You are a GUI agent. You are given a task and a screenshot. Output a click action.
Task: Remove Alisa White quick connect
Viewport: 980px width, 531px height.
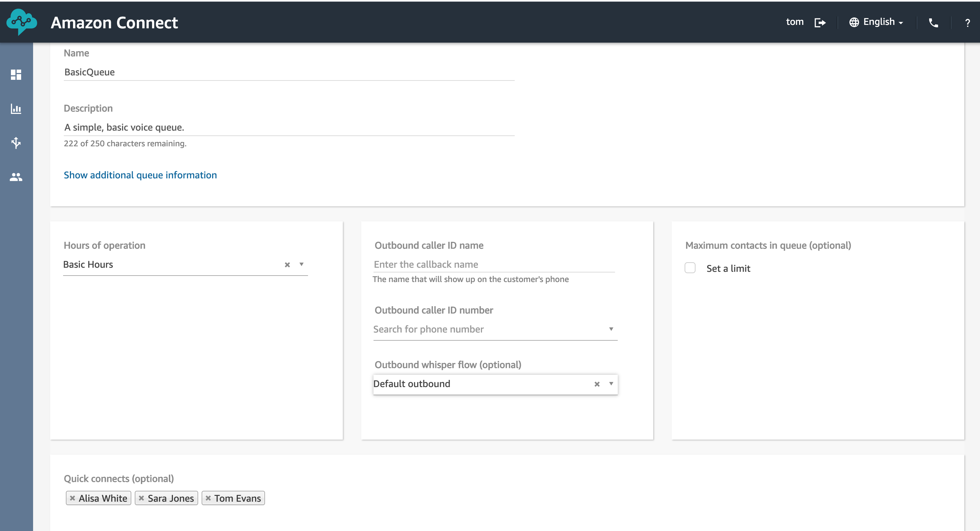(x=72, y=498)
